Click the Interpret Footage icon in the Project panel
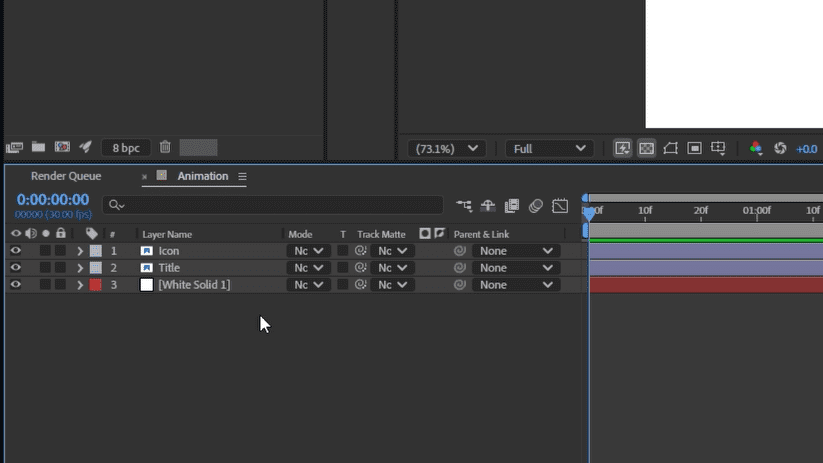This screenshot has width=823, height=463. click(x=14, y=148)
